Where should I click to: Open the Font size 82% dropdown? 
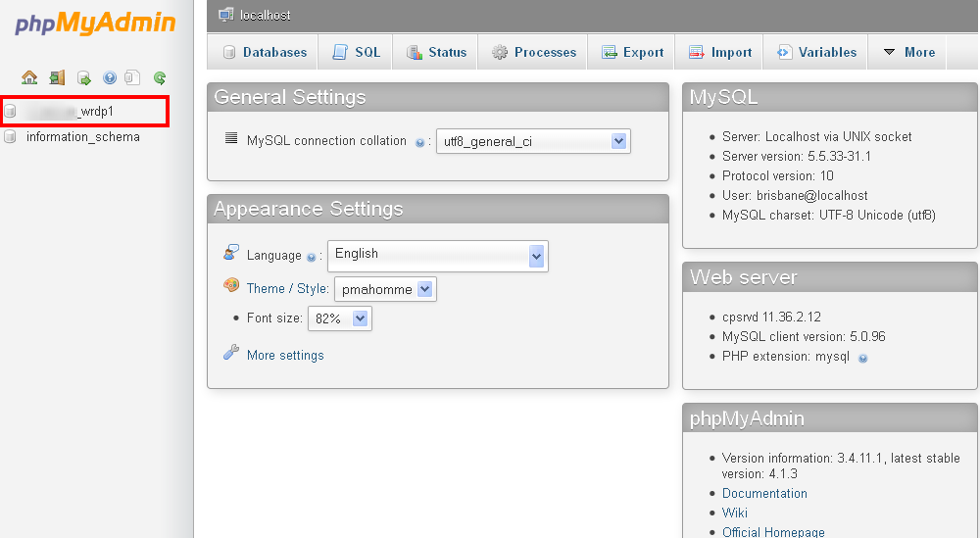click(x=339, y=318)
